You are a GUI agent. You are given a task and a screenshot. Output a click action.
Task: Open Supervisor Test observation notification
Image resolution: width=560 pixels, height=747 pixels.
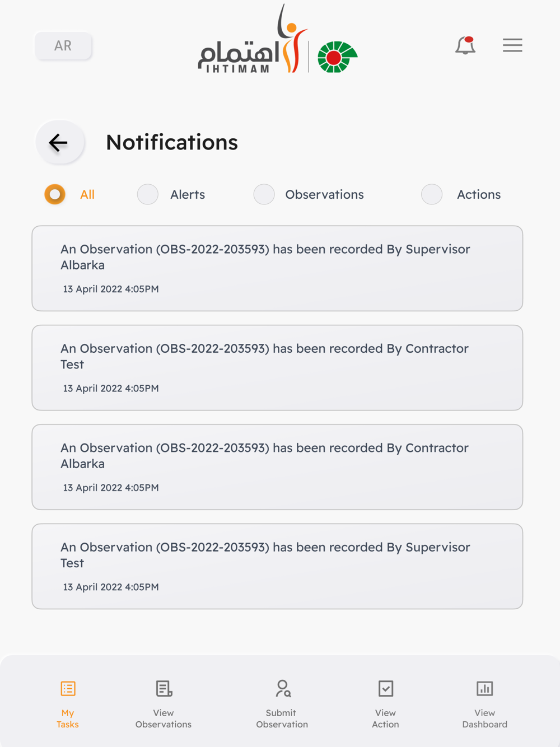point(277,566)
